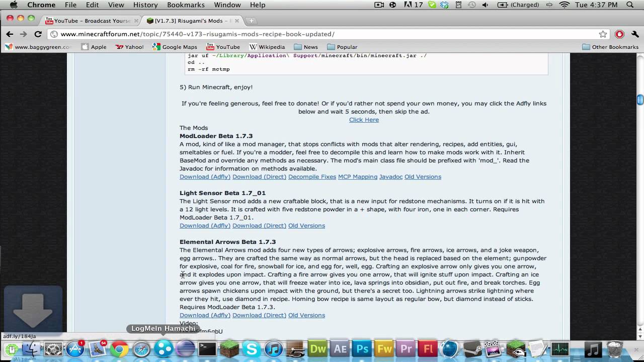
Task: Open the History menu
Action: click(x=145, y=5)
